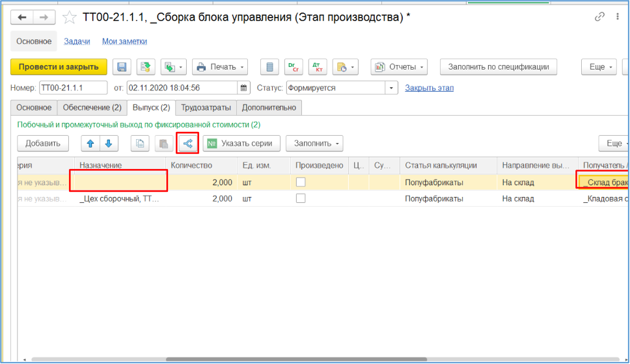
Task: Move row down with blue arrow
Action: coord(109,143)
